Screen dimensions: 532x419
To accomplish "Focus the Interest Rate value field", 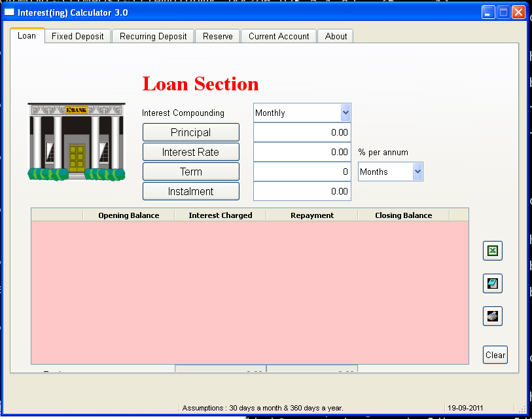I will point(302,152).
